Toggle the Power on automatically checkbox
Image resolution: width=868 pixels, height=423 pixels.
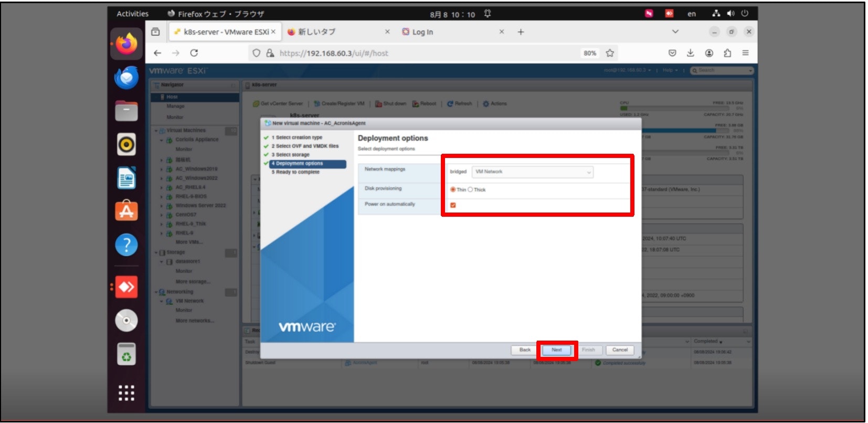pos(453,205)
